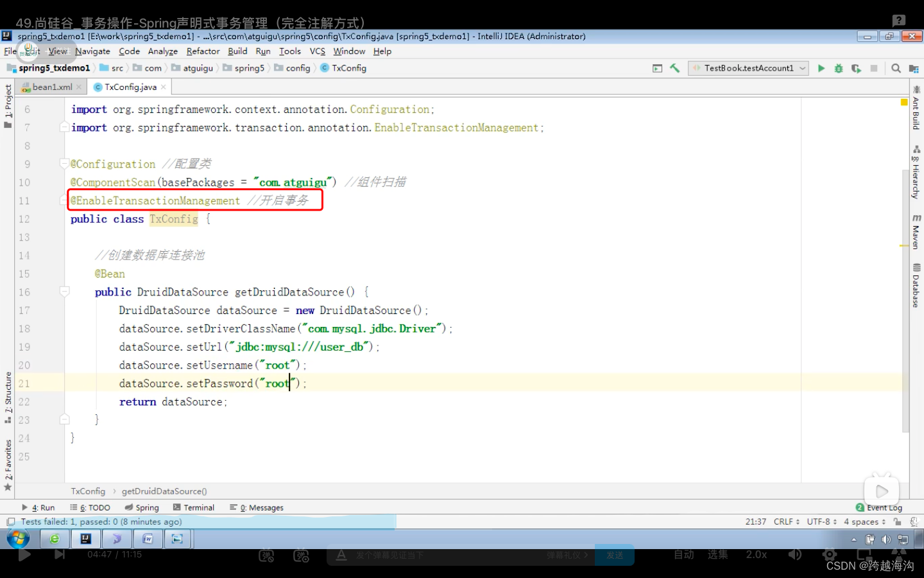Run TestBook.testAccount1 with green play icon
This screenshot has width=924, height=578.
821,68
